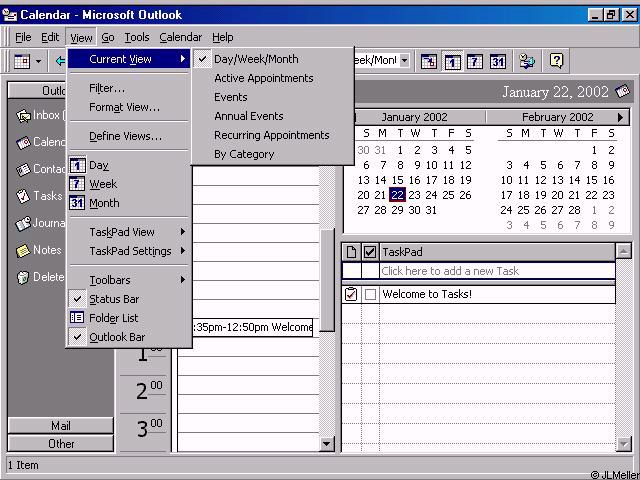Choose Events view

pos(272,97)
